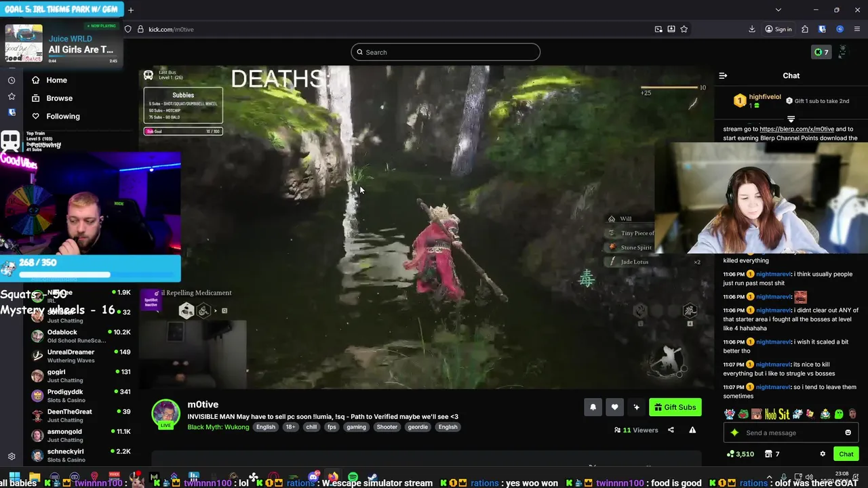Report stream via warning triangle icon
The width and height of the screenshot is (868, 488).
coord(692,430)
